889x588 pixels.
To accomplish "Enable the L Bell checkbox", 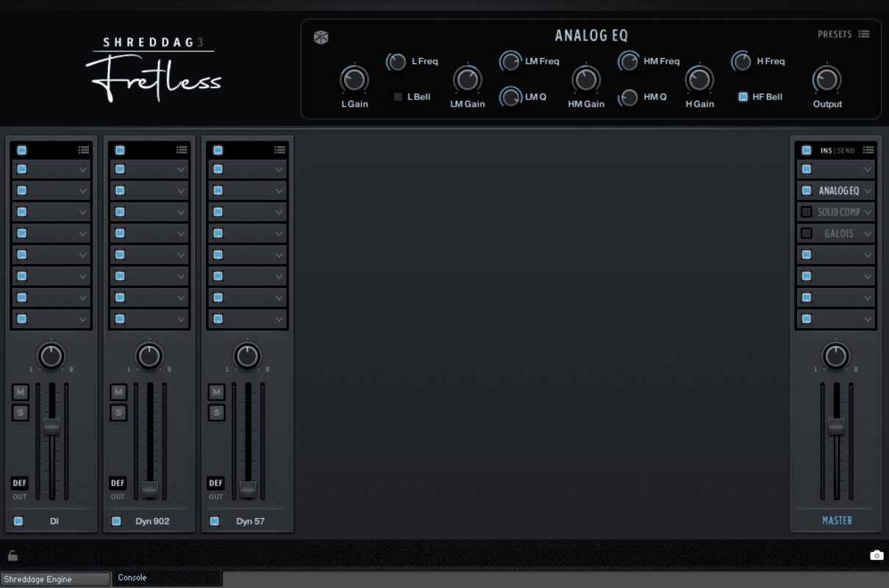I will tap(398, 97).
